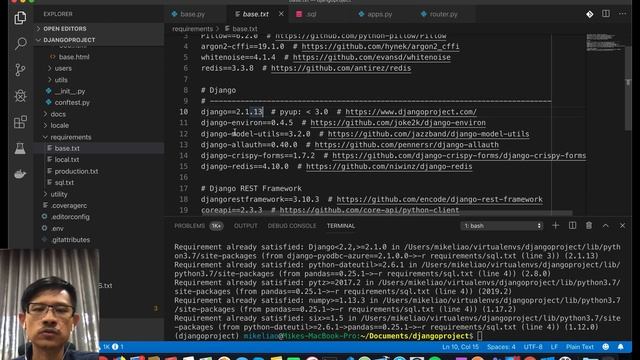Open the Source Control view

click(x=20, y=70)
